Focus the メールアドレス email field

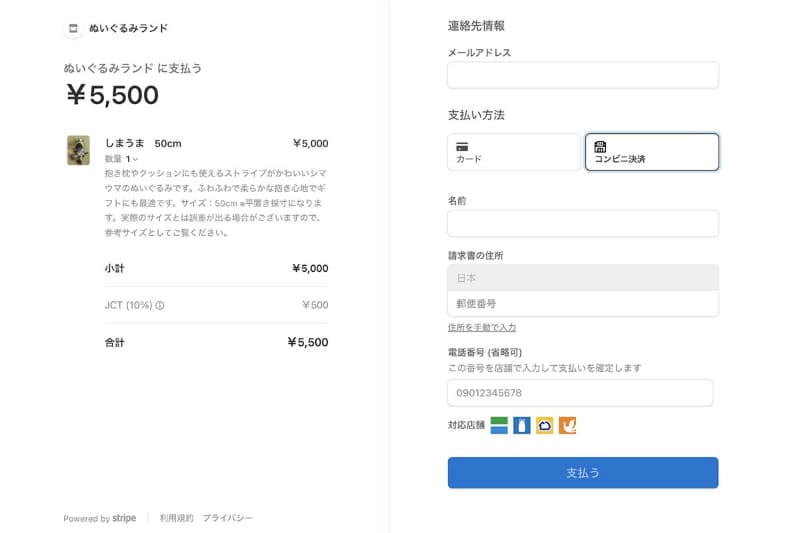[583, 75]
